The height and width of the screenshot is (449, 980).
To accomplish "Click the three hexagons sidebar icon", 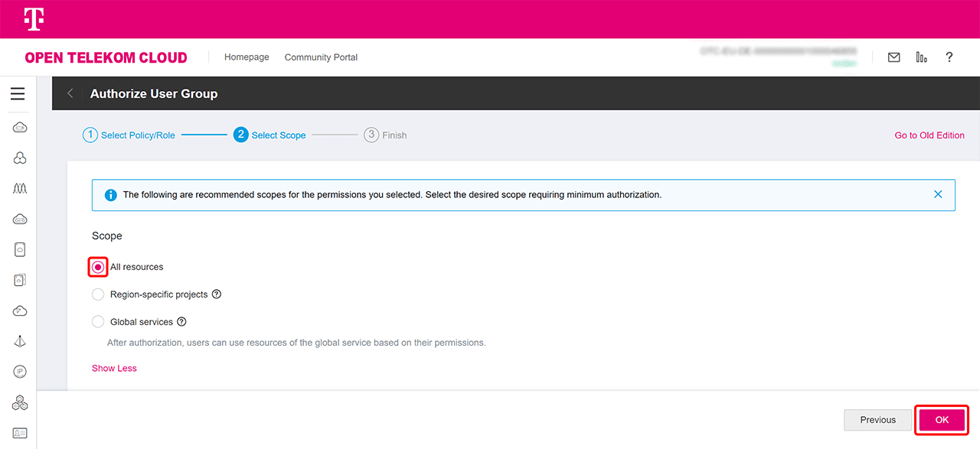I will 20,402.
